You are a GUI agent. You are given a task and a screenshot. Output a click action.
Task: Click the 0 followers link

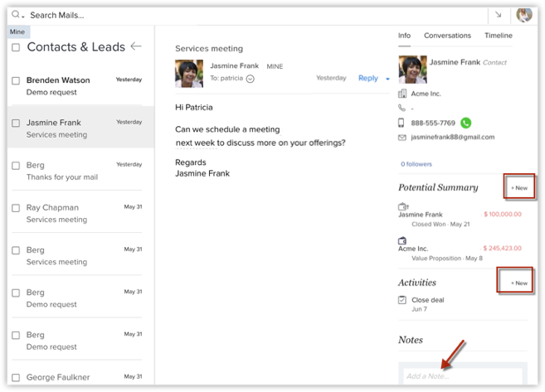click(x=416, y=164)
